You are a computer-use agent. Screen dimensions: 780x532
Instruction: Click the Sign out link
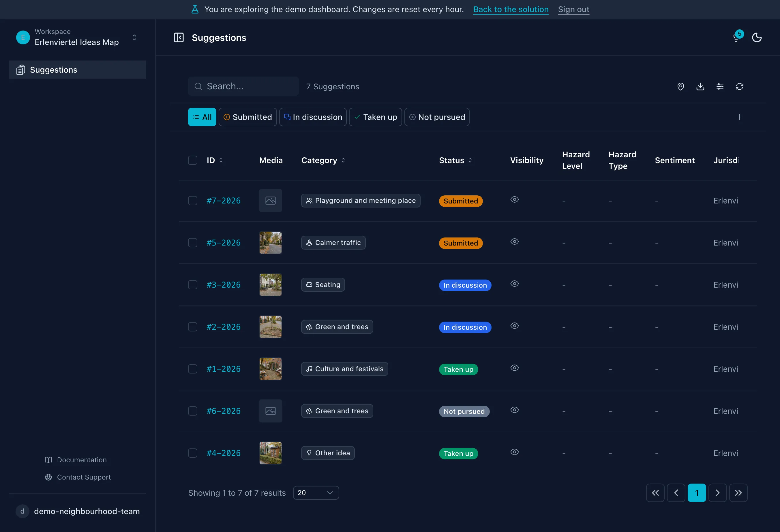(573, 10)
